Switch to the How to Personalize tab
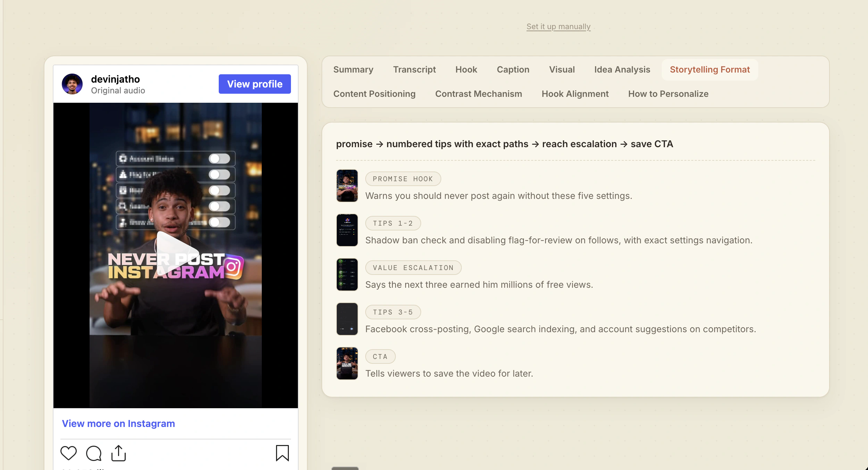 pyautogui.click(x=668, y=94)
